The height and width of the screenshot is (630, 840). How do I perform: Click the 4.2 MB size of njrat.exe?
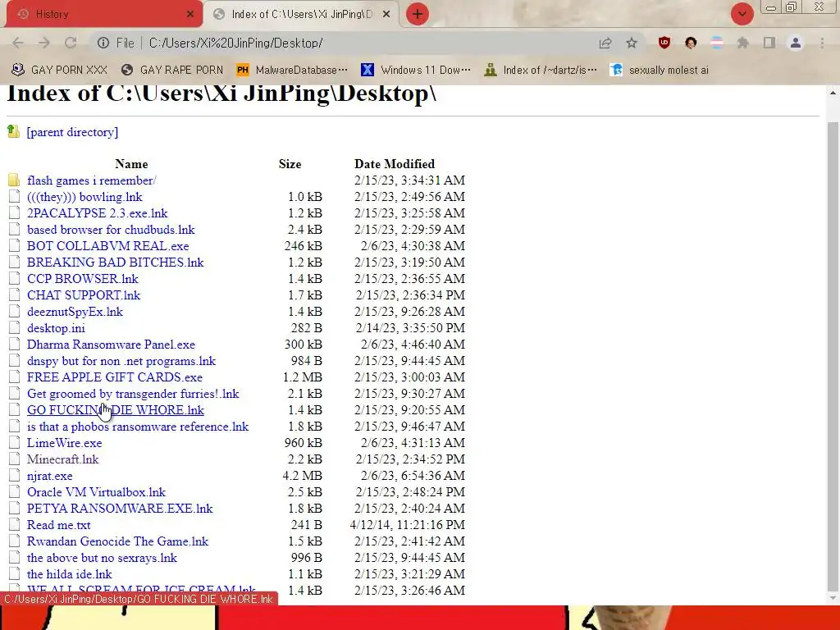click(302, 476)
